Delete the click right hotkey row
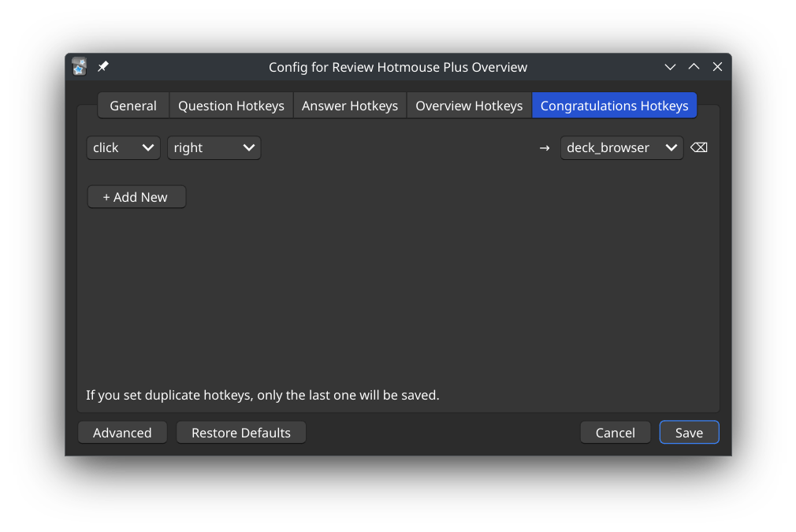This screenshot has width=796, height=532. point(699,148)
